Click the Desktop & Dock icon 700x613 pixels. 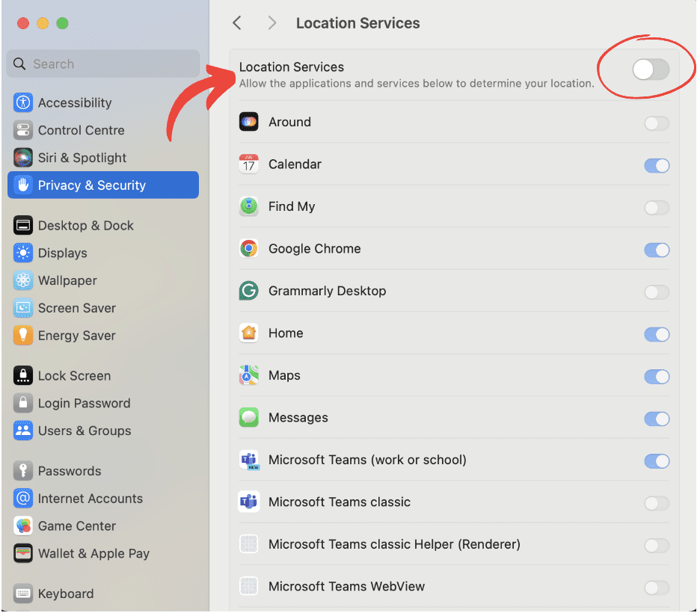pos(23,225)
